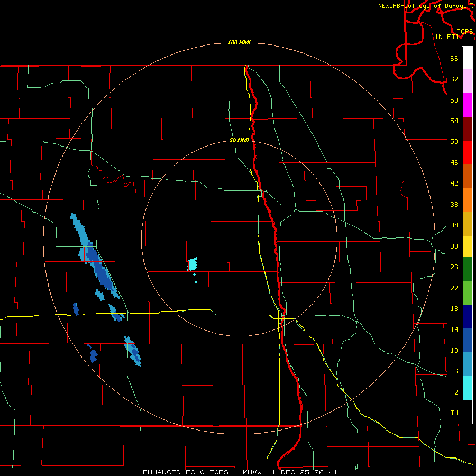
Task: Click the '100 NMI' range ring label
Action: click(x=239, y=42)
